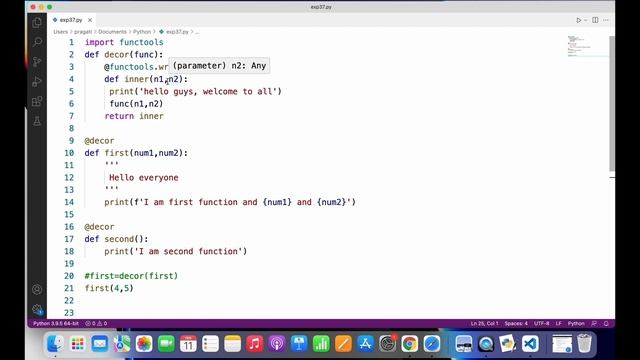The width and height of the screenshot is (640, 360).
Task: Open Calendar from the Dock
Action: tap(188, 343)
